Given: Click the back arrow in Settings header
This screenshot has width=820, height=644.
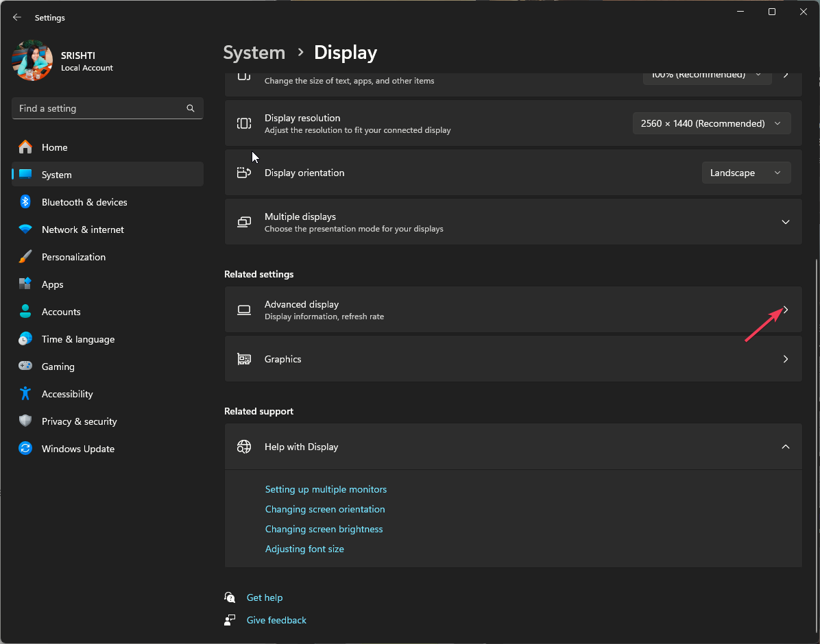Looking at the screenshot, I should pyautogui.click(x=16, y=17).
